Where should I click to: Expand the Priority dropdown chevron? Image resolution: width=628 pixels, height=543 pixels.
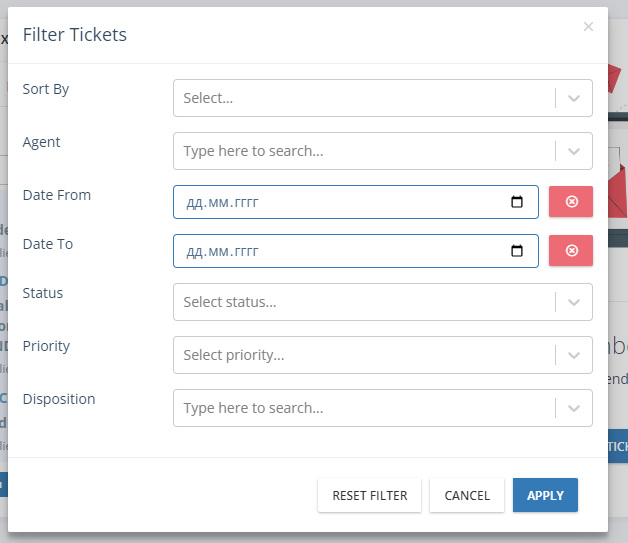coord(574,355)
